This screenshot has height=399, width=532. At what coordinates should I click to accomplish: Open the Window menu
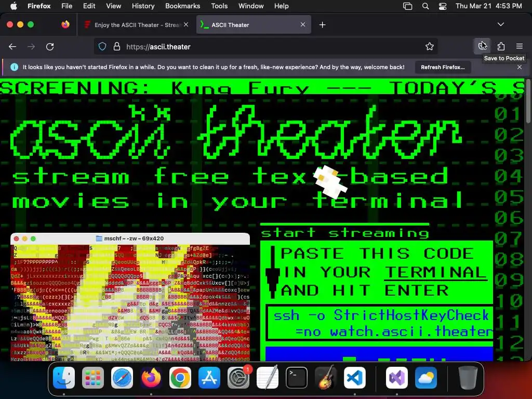pos(251,6)
